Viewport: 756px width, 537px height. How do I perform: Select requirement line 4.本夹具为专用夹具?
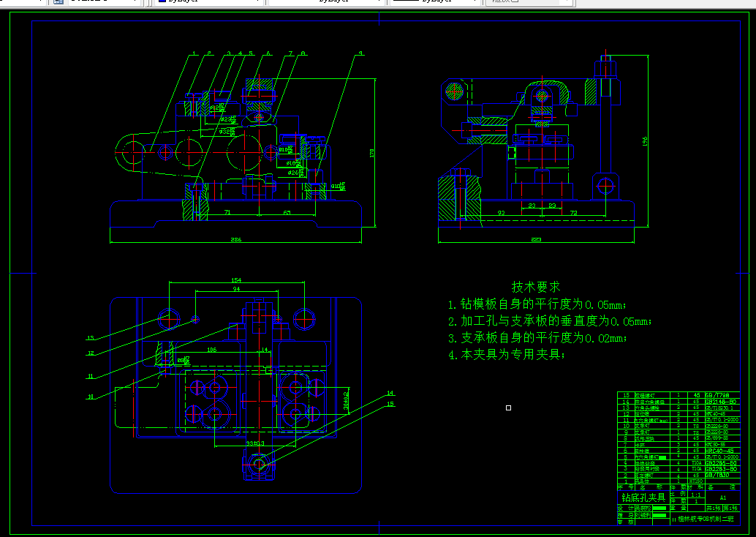(506, 355)
